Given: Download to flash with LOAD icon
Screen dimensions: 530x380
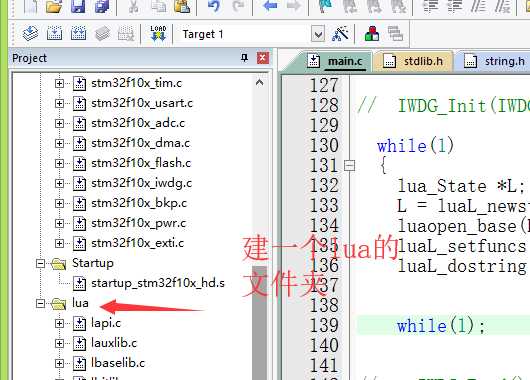Looking at the screenshot, I should [158, 33].
